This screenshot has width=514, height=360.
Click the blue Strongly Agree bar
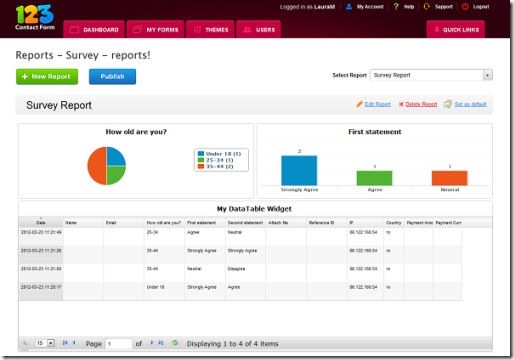point(299,170)
